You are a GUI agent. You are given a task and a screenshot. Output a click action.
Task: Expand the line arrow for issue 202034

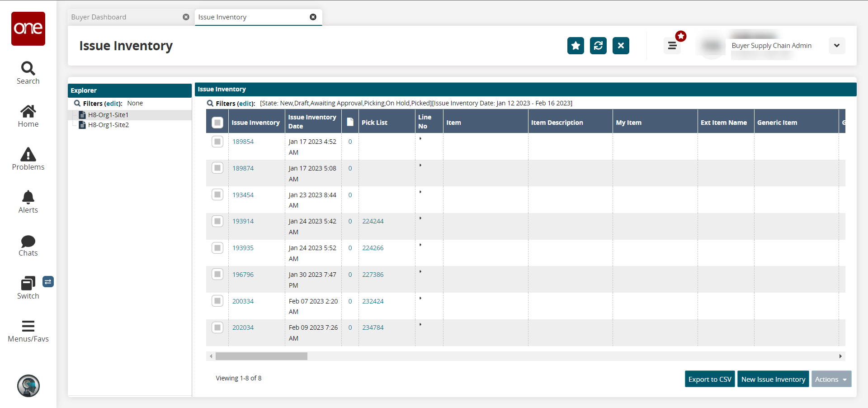coord(420,325)
